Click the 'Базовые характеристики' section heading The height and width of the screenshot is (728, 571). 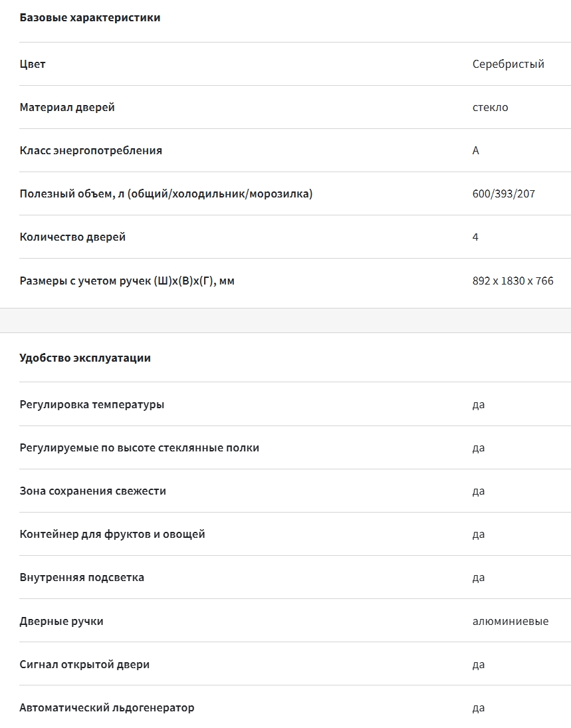(90, 18)
